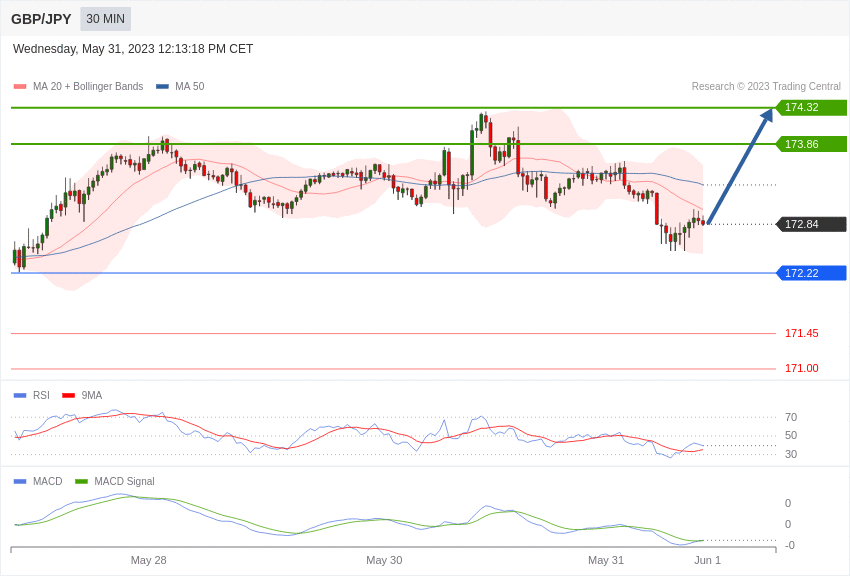This screenshot has width=850, height=576.
Task: Click the MACD Signal green swatch
Action: (x=81, y=481)
